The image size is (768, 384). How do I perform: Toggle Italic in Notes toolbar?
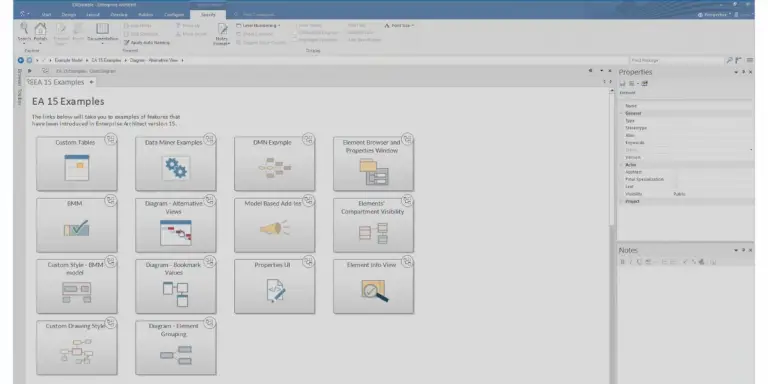pos(630,262)
